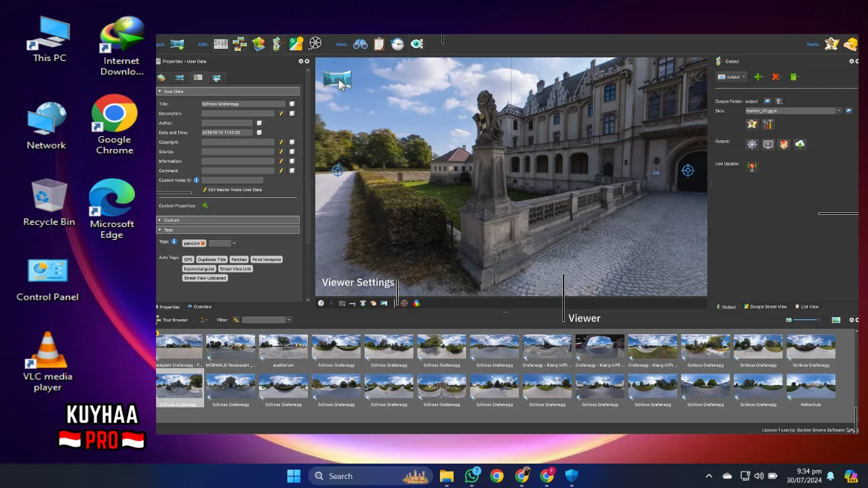868x488 pixels.
Task: Click the binoculars view icon
Action: [360, 44]
